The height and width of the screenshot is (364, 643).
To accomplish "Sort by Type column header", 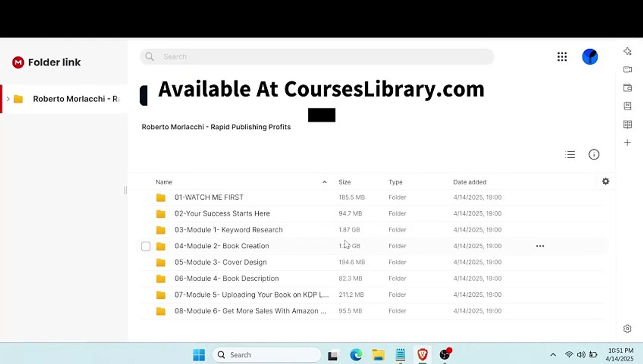I will pyautogui.click(x=395, y=182).
